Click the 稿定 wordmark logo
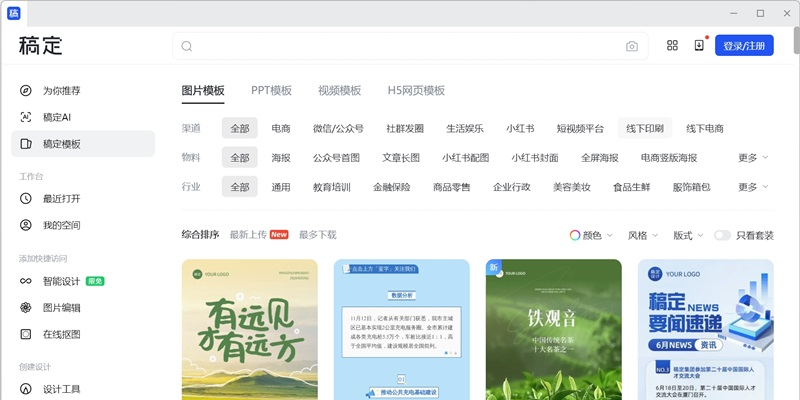Viewport: 800px width, 400px height. click(41, 46)
